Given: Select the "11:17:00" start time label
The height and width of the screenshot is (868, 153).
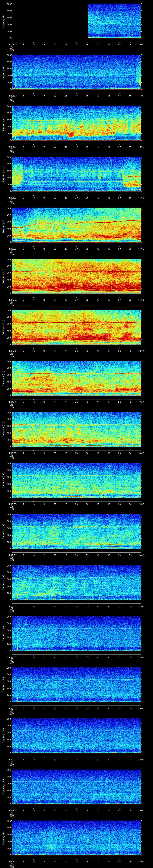Looking at the screenshot, I should pos(12,453).
